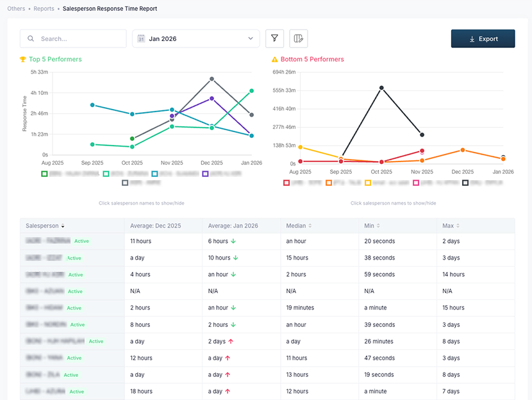Screen dimensions: 532x400
Task: Toggle the purple legend series in Top 5 chart
Action: point(206,174)
